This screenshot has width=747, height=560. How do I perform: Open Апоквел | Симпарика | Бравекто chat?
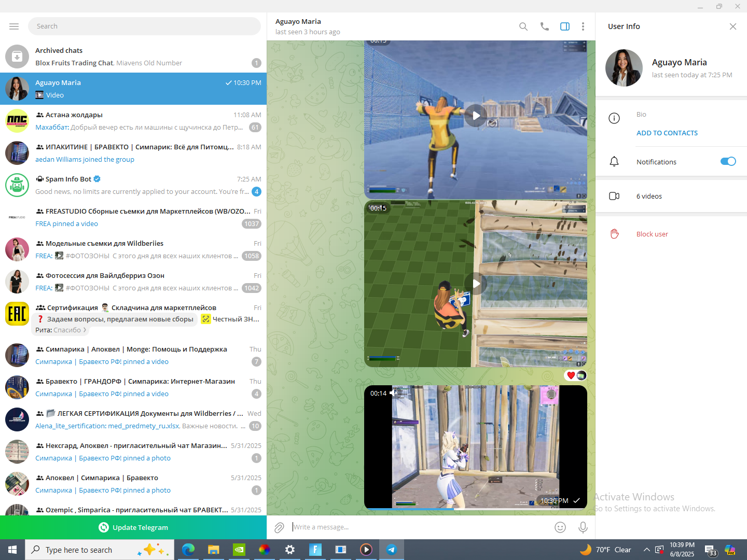(x=133, y=484)
